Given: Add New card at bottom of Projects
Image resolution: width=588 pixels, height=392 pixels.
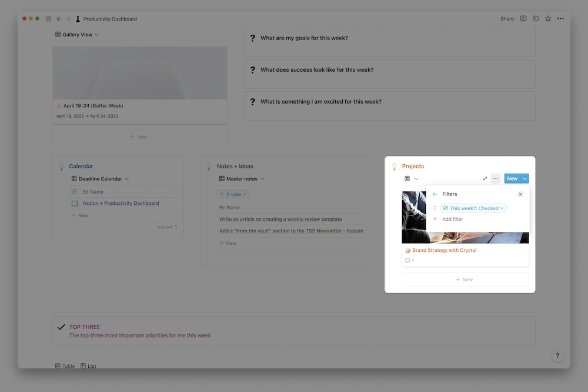Looking at the screenshot, I should 465,280.
